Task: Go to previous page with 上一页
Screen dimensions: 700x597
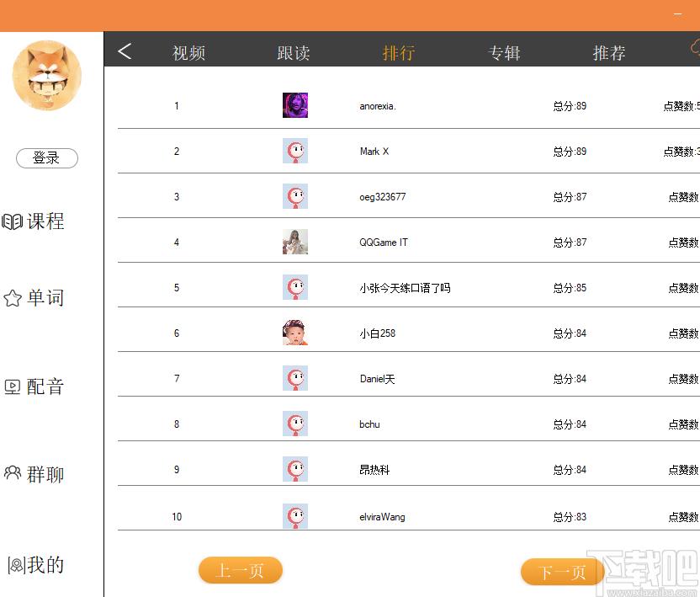Action: coord(241,571)
